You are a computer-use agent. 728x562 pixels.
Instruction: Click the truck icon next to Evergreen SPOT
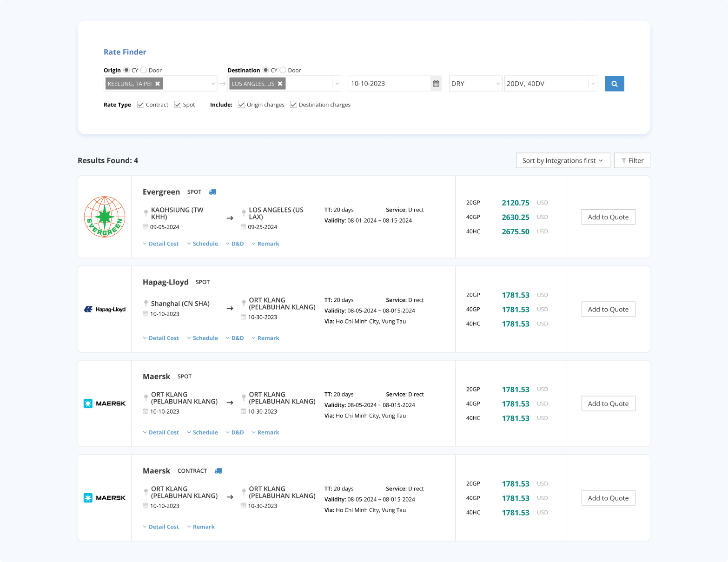coord(213,192)
